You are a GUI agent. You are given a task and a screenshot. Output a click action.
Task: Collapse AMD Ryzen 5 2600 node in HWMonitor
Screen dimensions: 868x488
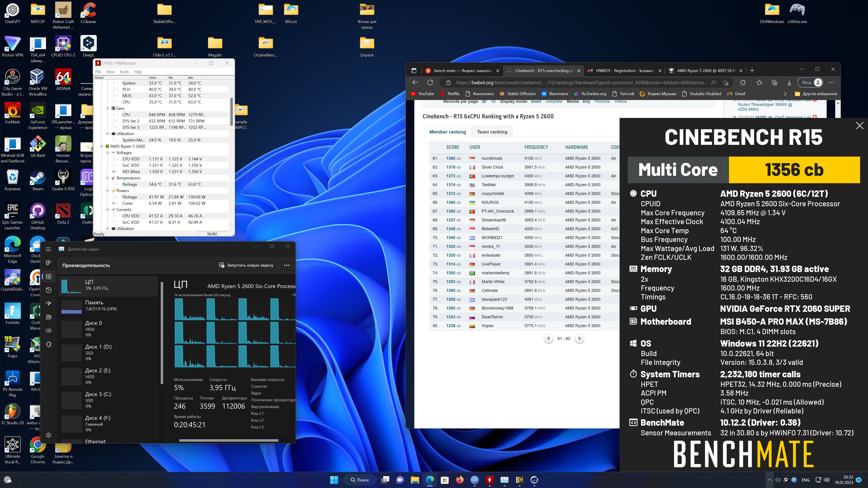(102, 146)
